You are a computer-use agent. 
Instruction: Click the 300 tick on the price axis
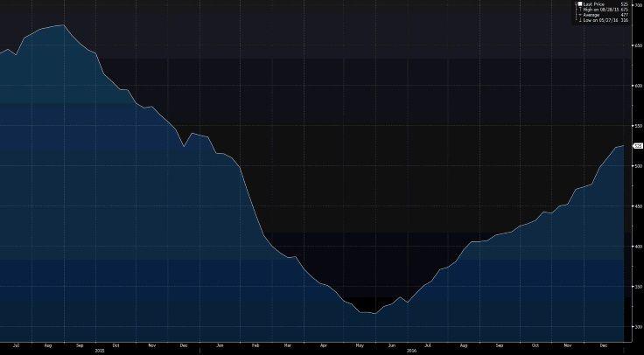pos(638,326)
